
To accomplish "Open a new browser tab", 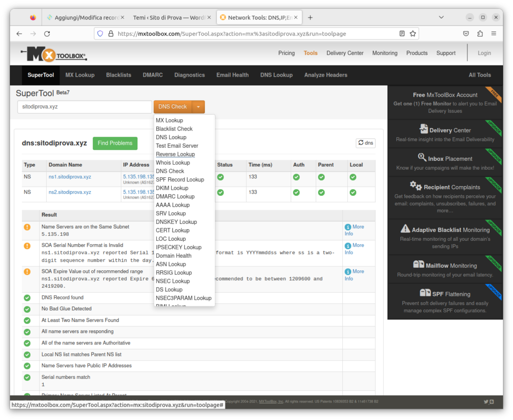I will pyautogui.click(x=310, y=18).
